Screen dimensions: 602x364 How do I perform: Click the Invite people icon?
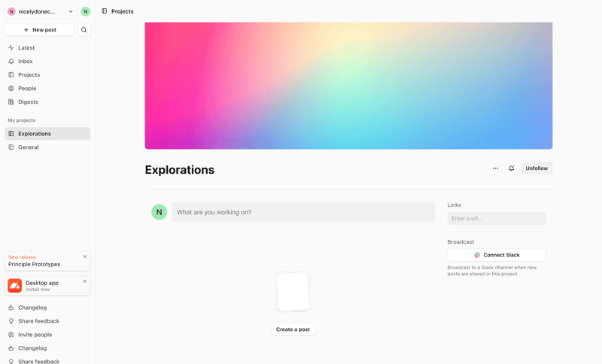(11, 335)
